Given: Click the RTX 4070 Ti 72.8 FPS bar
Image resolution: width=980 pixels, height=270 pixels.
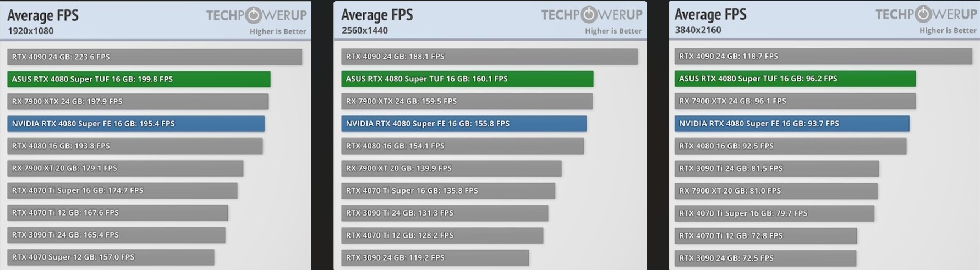Looking at the screenshot, I should tap(765, 236).
